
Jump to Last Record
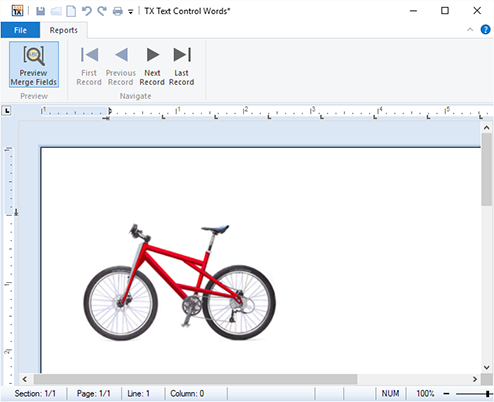tap(182, 66)
